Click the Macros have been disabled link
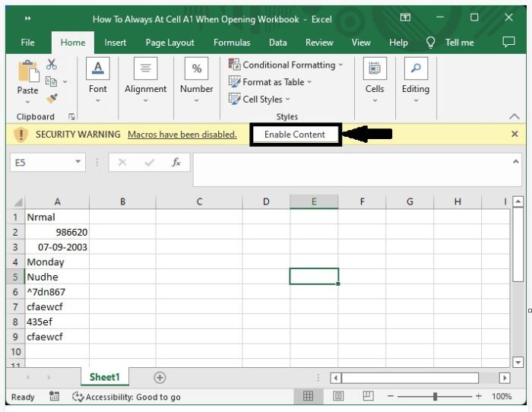This screenshot has height=412, width=532. coord(182,135)
